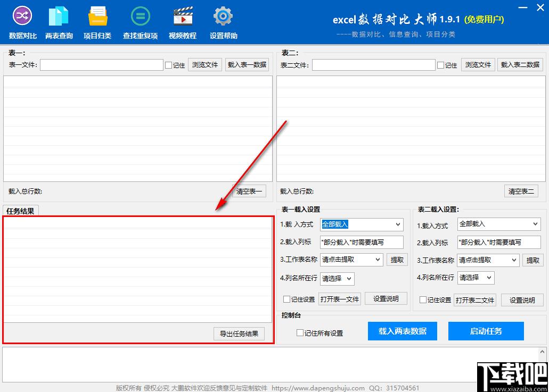Click the log scrollbar up arrow

[x=543, y=352]
